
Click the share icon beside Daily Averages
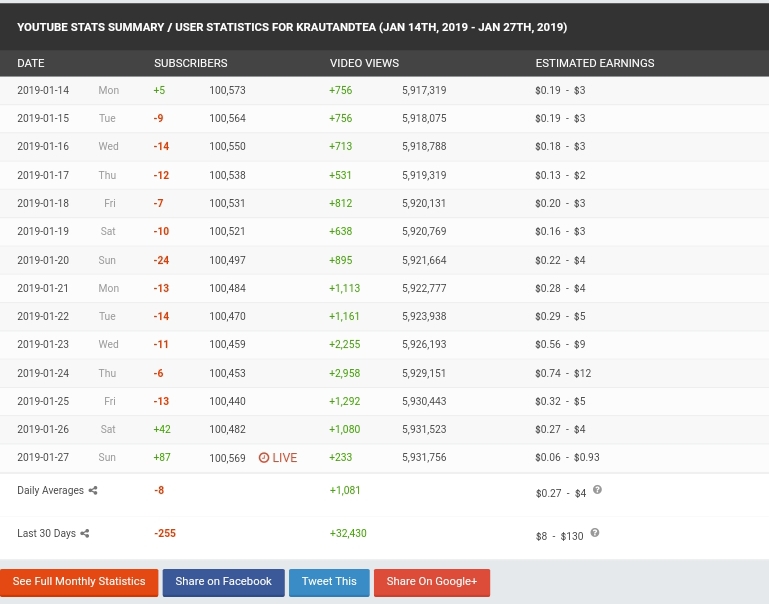click(x=93, y=490)
